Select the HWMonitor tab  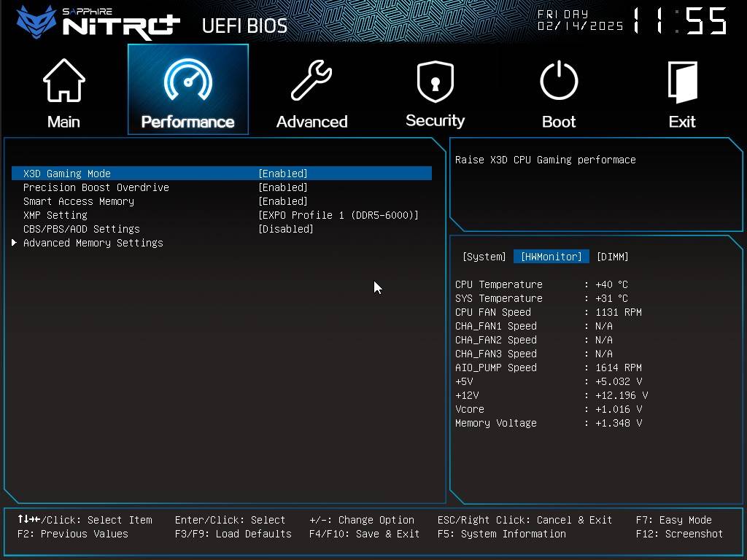pyautogui.click(x=551, y=257)
